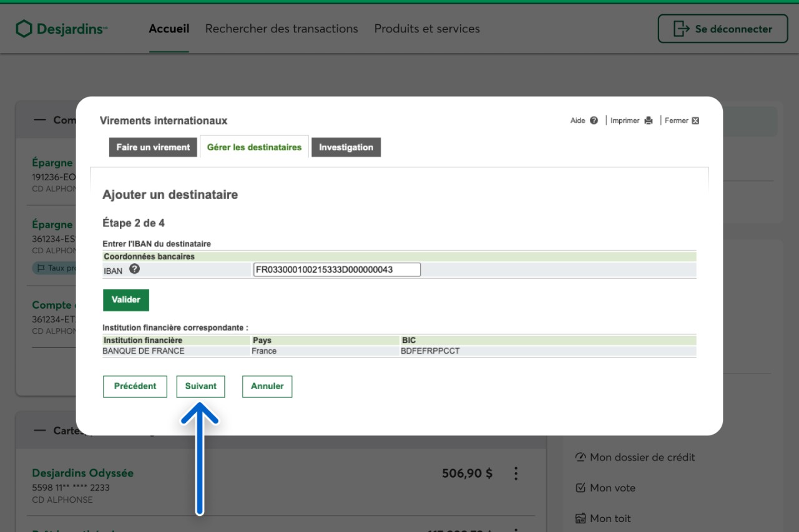Open three-dot menu for Desjardins Odyssée card
The image size is (799, 532).
[516, 473]
